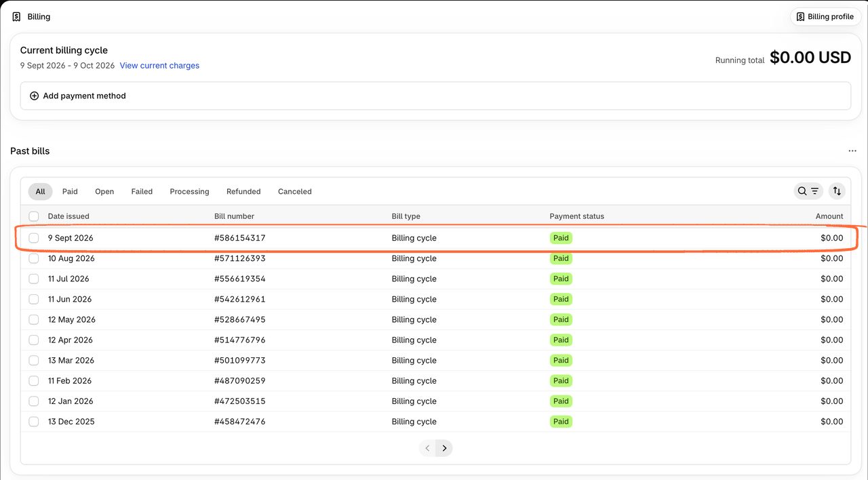Click the Amount column header
This screenshot has width=868, height=480.
click(829, 216)
